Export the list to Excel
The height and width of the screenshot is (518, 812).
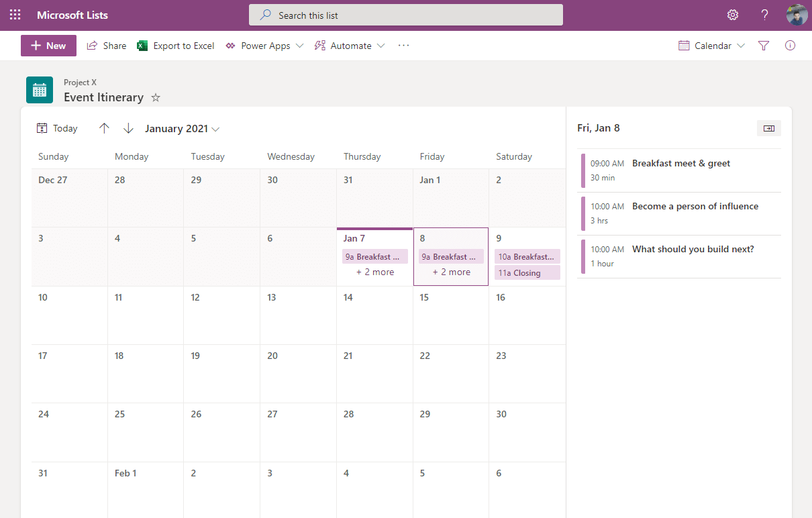175,45
